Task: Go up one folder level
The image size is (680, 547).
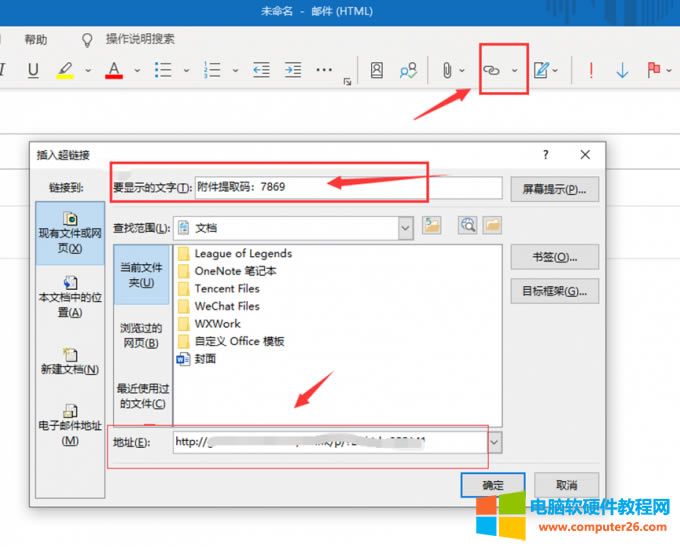Action: tap(432, 226)
